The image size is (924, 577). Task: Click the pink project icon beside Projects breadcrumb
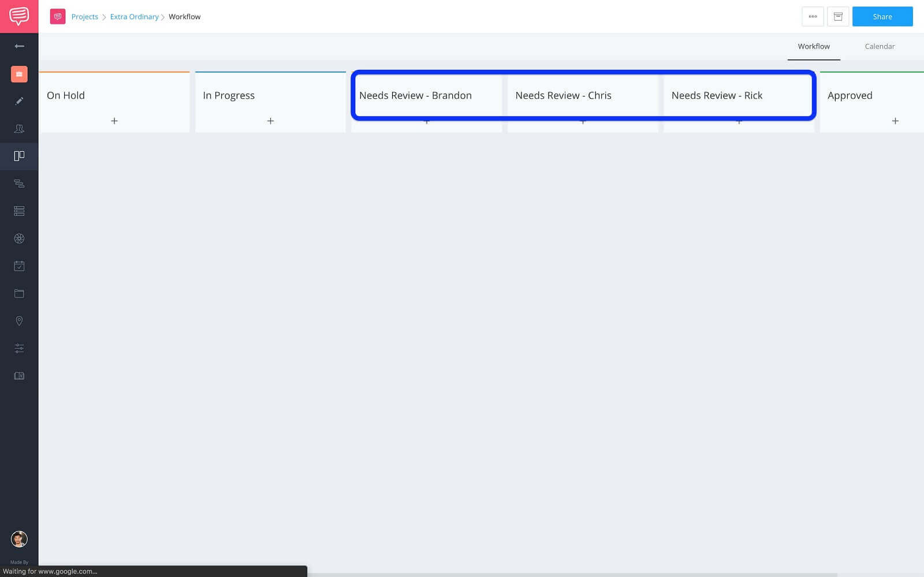click(58, 17)
